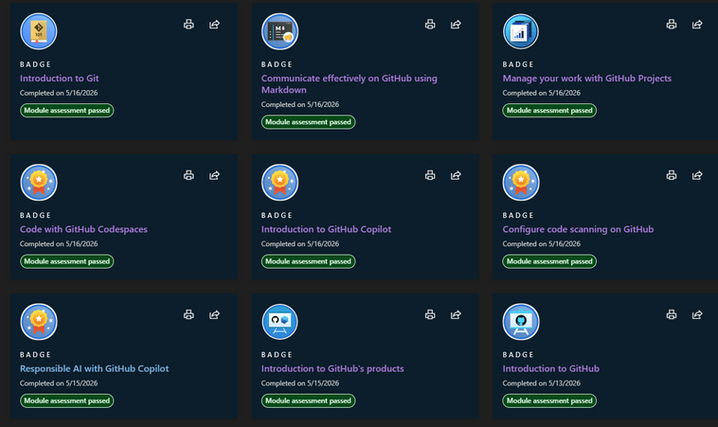Viewport: 718px width, 427px height.
Task: Open Responsible AI with GitHub Copilot link
Action: click(x=94, y=368)
